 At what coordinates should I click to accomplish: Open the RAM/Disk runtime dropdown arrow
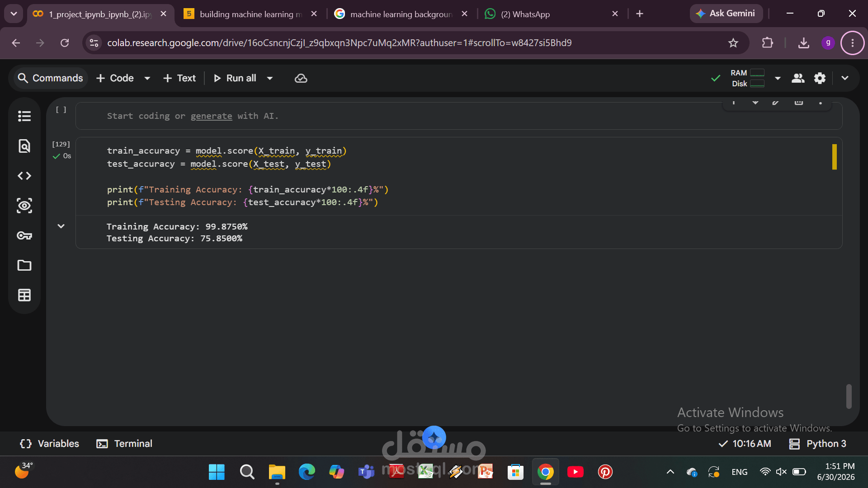click(778, 78)
